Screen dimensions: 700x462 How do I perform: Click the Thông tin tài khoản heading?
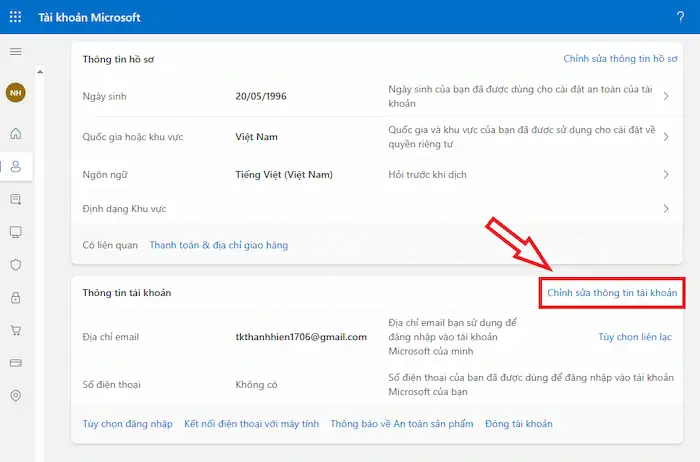(x=127, y=293)
